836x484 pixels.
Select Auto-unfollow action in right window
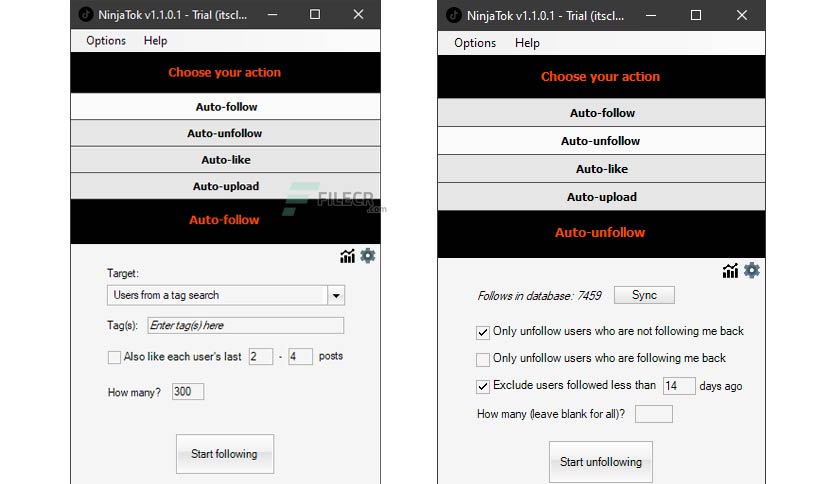601,141
